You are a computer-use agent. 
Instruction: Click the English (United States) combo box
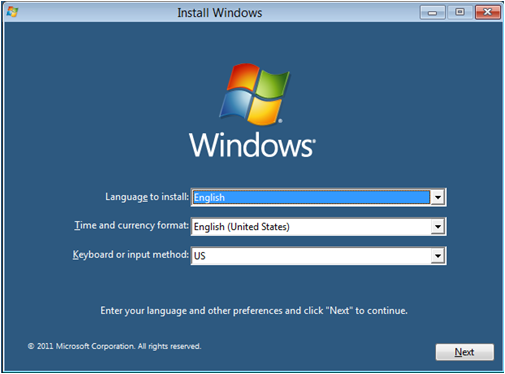[318, 227]
